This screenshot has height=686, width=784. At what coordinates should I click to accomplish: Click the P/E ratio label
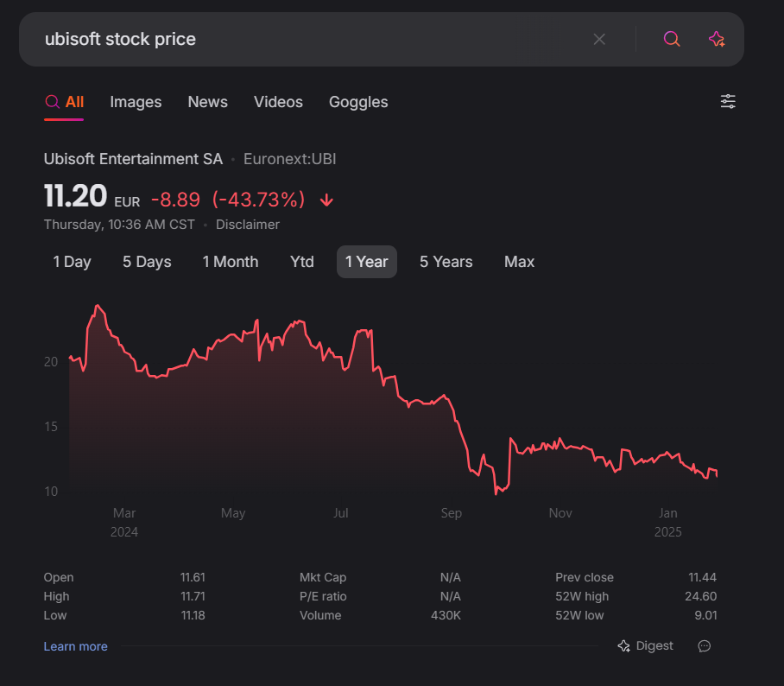(x=323, y=596)
